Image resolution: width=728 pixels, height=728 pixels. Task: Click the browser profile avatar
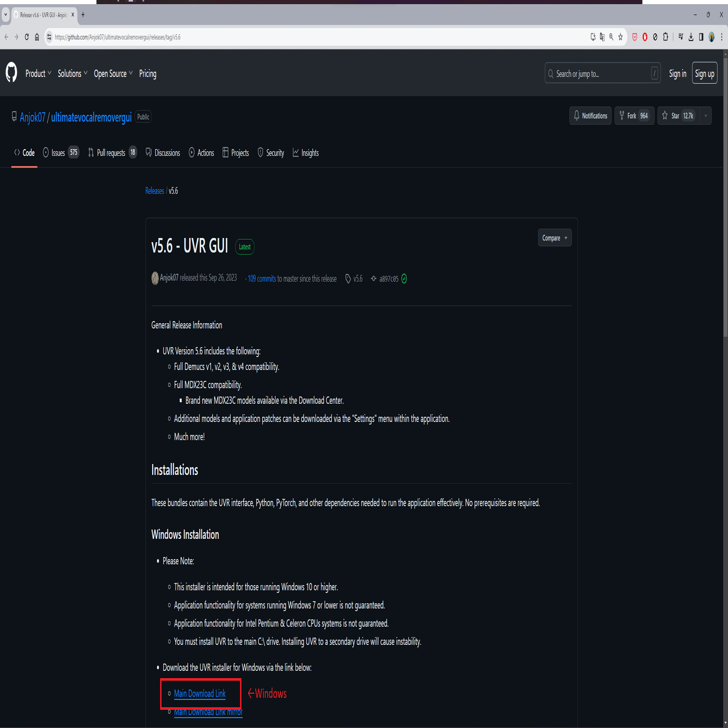pyautogui.click(x=711, y=37)
